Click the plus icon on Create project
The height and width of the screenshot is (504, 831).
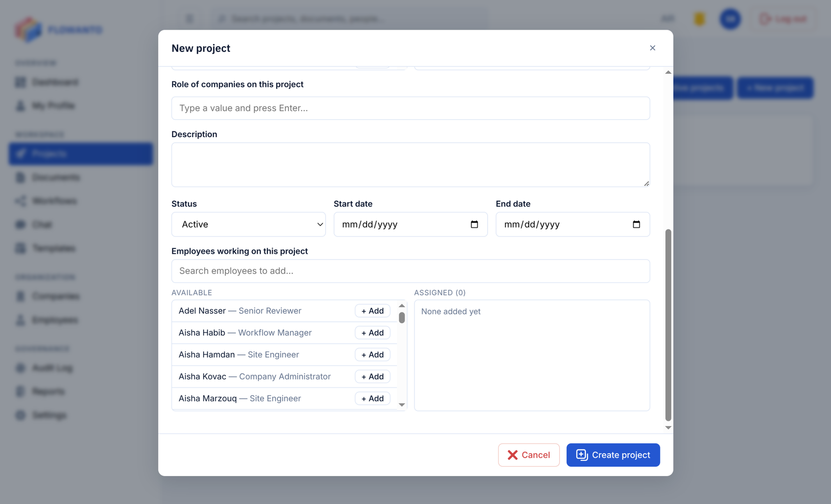click(582, 455)
